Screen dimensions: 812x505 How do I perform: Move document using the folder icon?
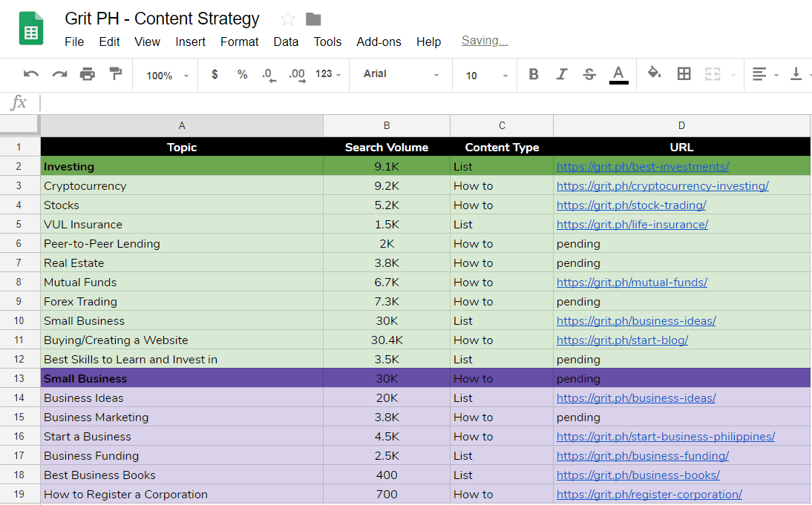pos(312,19)
